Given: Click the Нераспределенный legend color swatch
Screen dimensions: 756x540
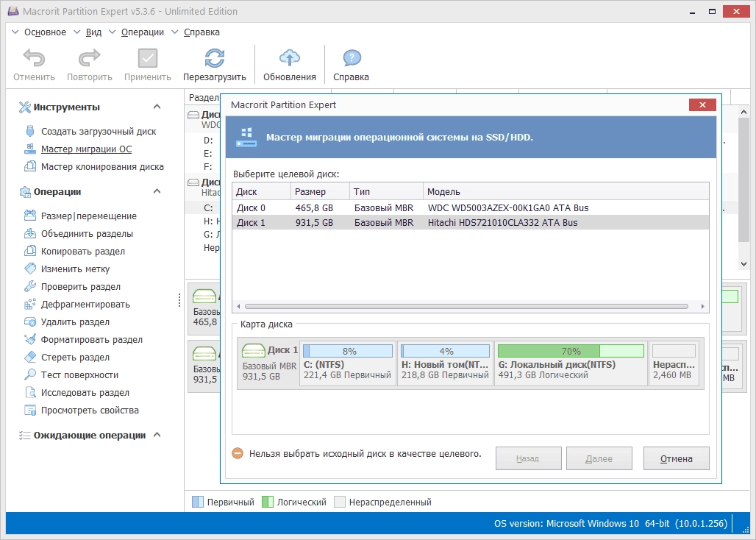Looking at the screenshot, I should [x=340, y=502].
